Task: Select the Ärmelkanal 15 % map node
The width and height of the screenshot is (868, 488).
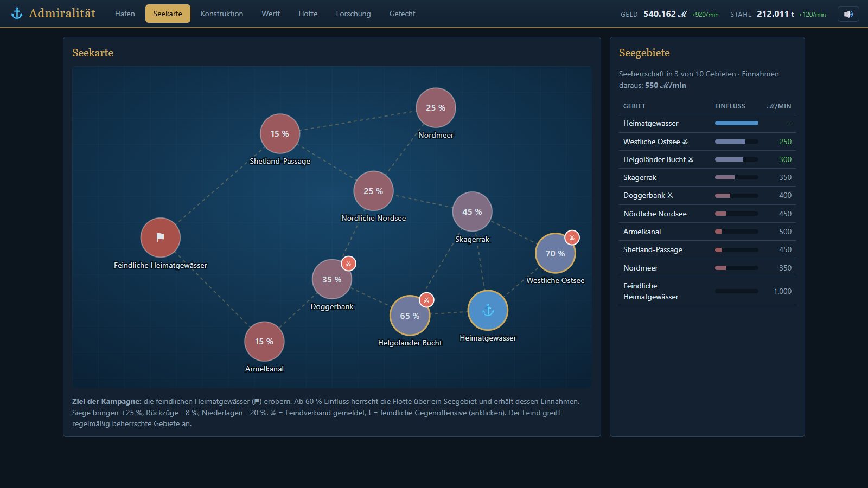Action: [264, 341]
